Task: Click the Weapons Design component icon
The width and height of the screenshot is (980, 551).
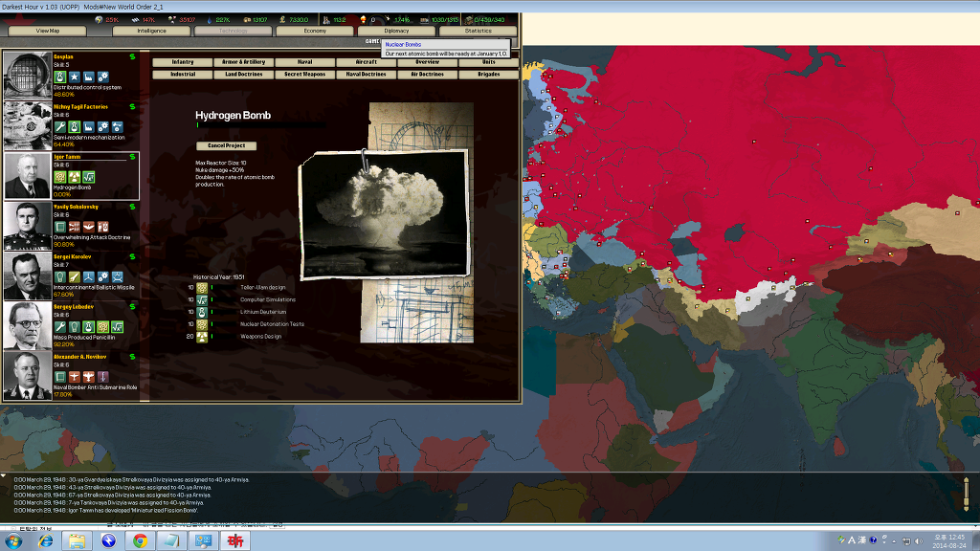Action: click(202, 337)
